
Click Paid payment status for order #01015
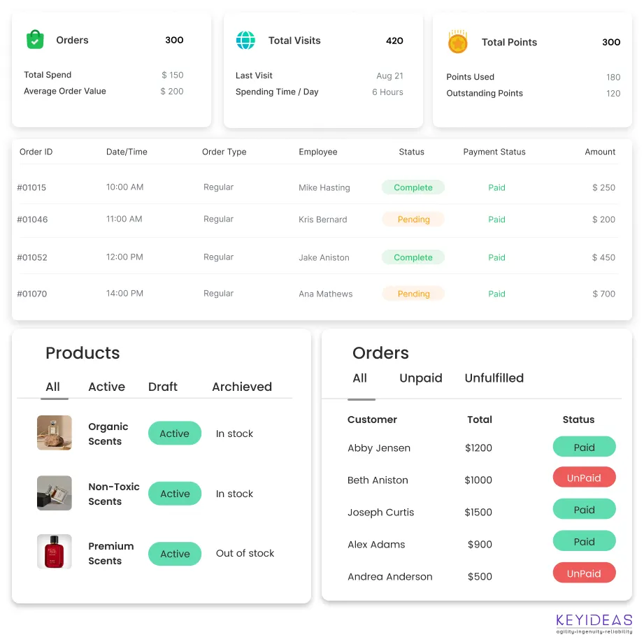pos(496,187)
